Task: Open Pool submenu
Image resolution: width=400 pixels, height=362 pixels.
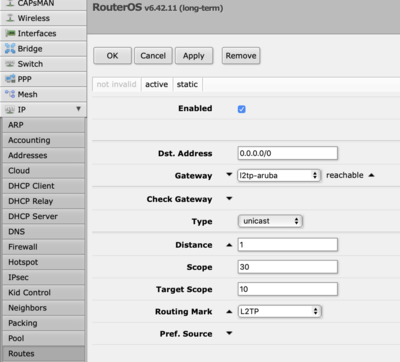Action: point(43,338)
